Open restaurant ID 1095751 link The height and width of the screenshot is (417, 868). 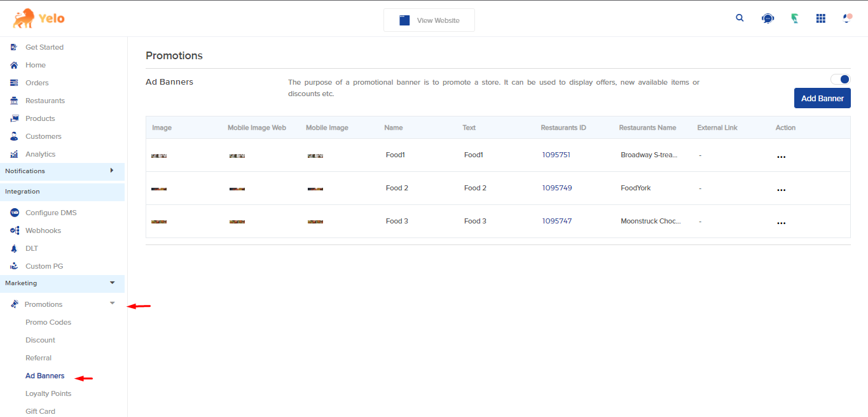[x=556, y=155]
